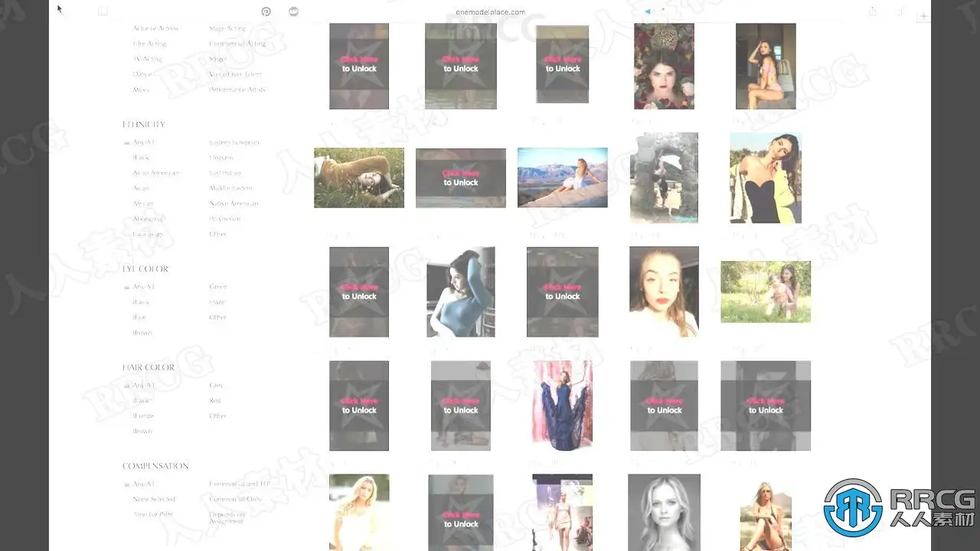
Task: Open photo of woman in green garden
Action: click(x=766, y=292)
